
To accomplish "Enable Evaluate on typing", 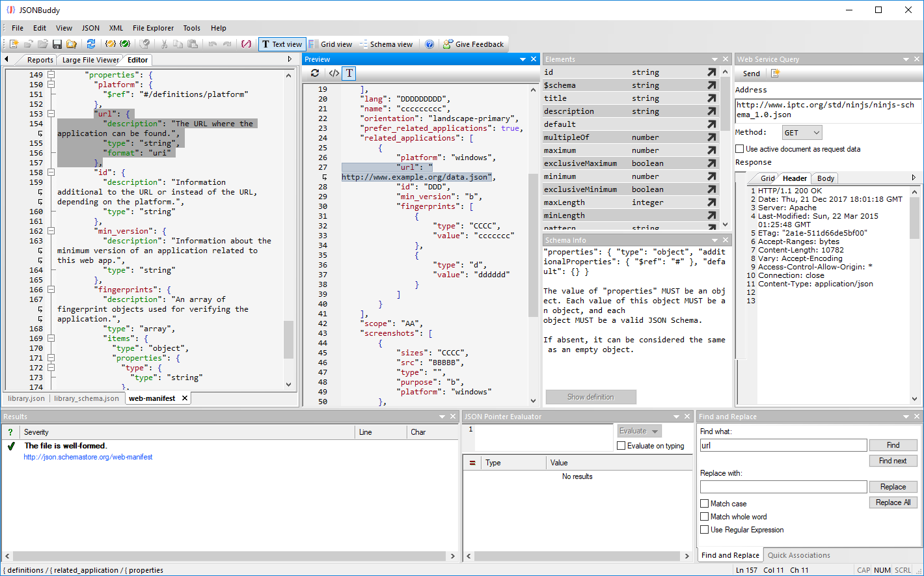I will pyautogui.click(x=620, y=445).
